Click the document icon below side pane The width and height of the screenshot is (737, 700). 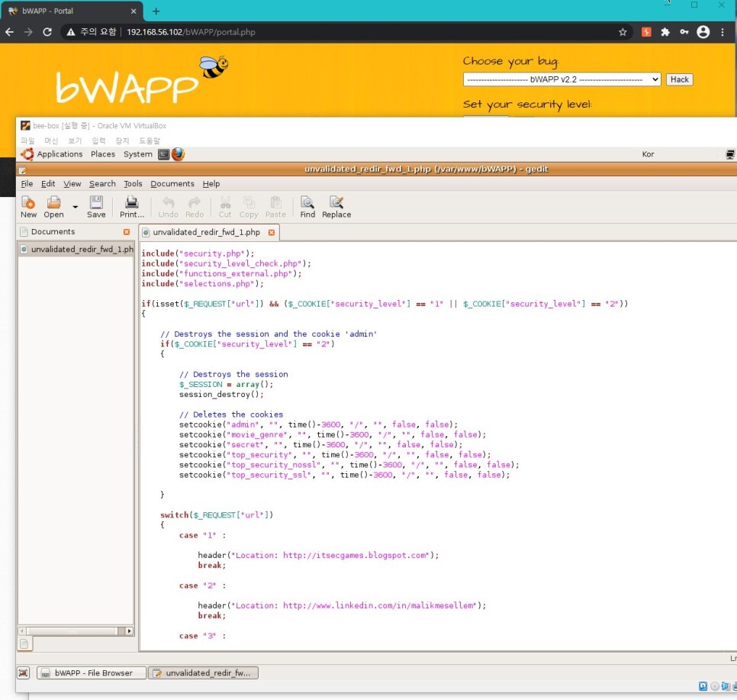coord(25,644)
